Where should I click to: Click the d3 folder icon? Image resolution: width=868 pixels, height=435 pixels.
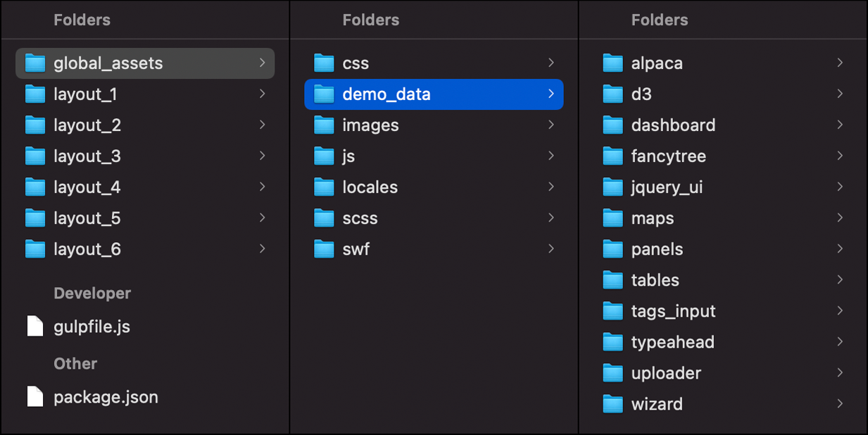612,94
